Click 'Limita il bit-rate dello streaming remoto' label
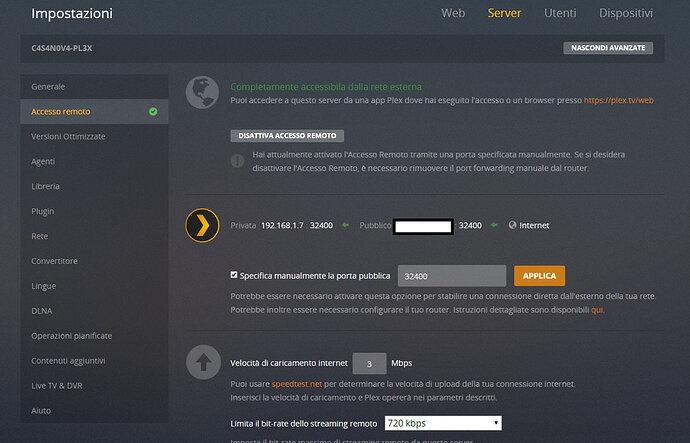Screen dimensions: 690x443 (304, 424)
